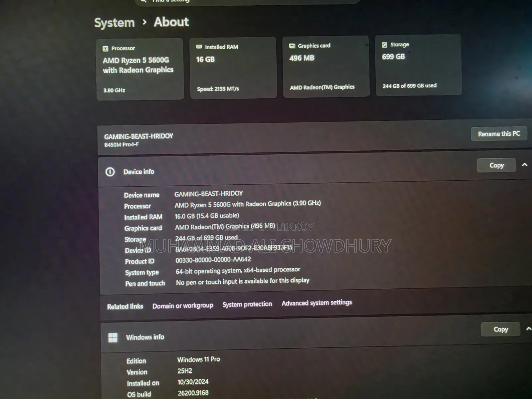This screenshot has width=532, height=399.
Task: Expand the Windows info header row
Action: coord(316,333)
